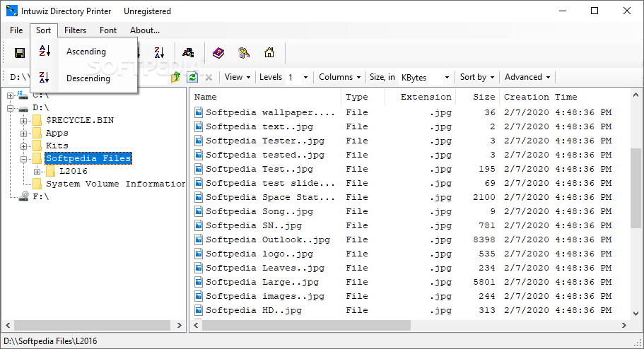Screen dimensions: 644x349
Task: Click the font letters toolbar icon
Action: [x=188, y=52]
